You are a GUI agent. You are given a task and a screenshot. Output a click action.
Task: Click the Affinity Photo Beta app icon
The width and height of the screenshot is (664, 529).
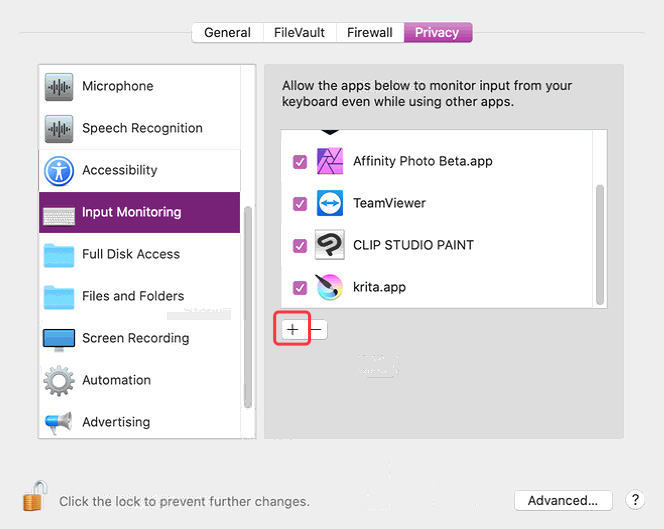330,161
